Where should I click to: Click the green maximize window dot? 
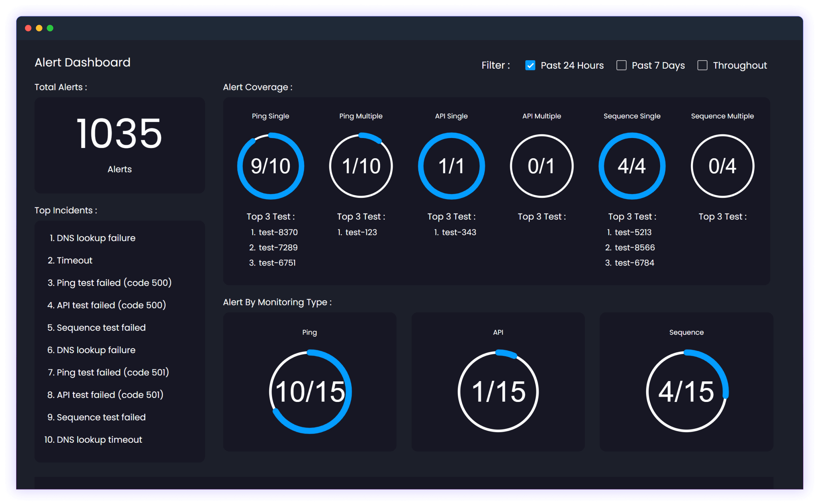pos(50,28)
